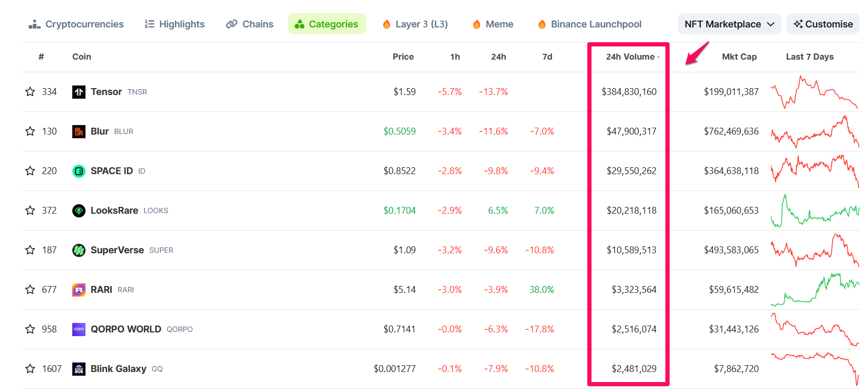
Task: Toggle favorite star for Tensor
Action: coord(30,91)
